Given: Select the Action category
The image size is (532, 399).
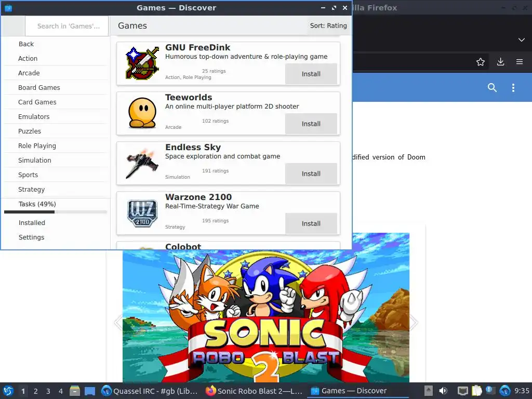Looking at the screenshot, I should coord(56,58).
